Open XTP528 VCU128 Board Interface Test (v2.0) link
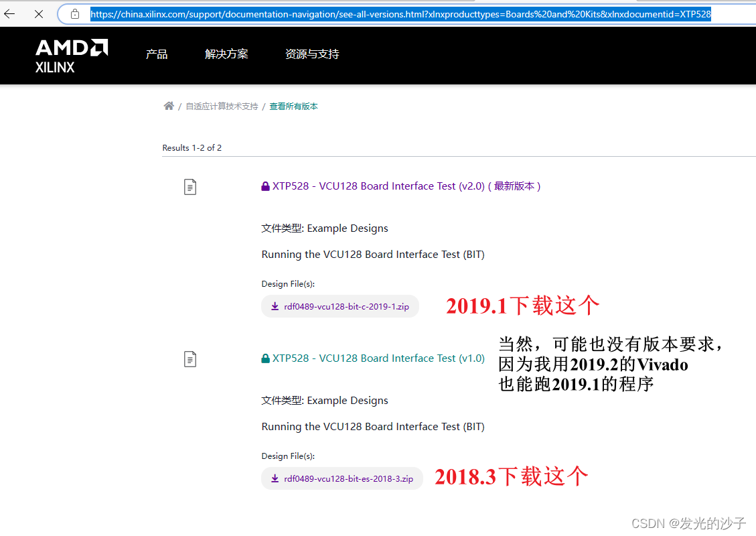Image resolution: width=756 pixels, height=536 pixels. point(406,186)
